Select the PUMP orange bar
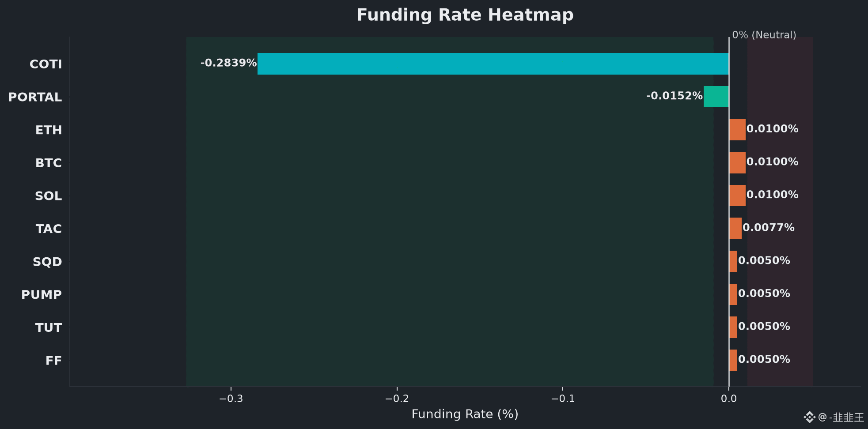The image size is (868, 429). pos(733,294)
